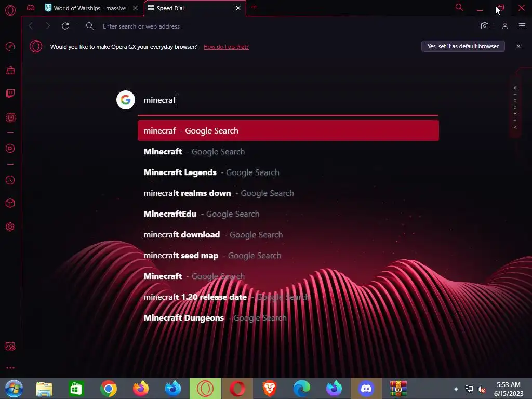Dismiss the default browser prompt bar
The image size is (532, 399).
coord(518,46)
